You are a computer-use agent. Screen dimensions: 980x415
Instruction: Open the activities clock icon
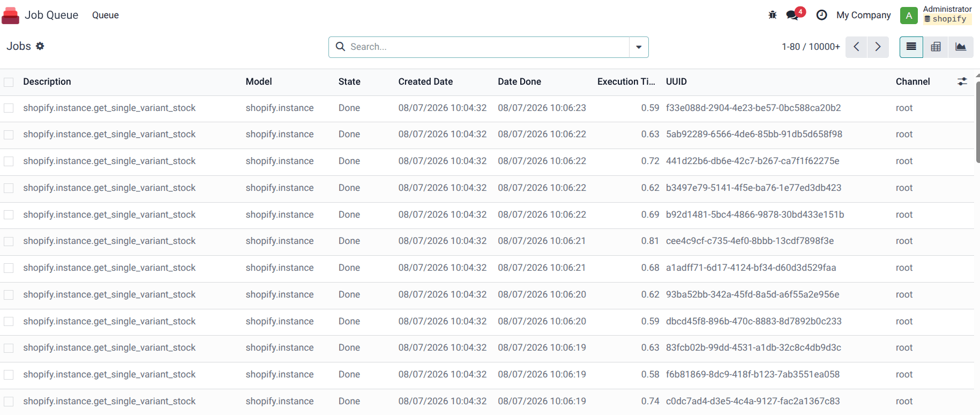click(821, 15)
